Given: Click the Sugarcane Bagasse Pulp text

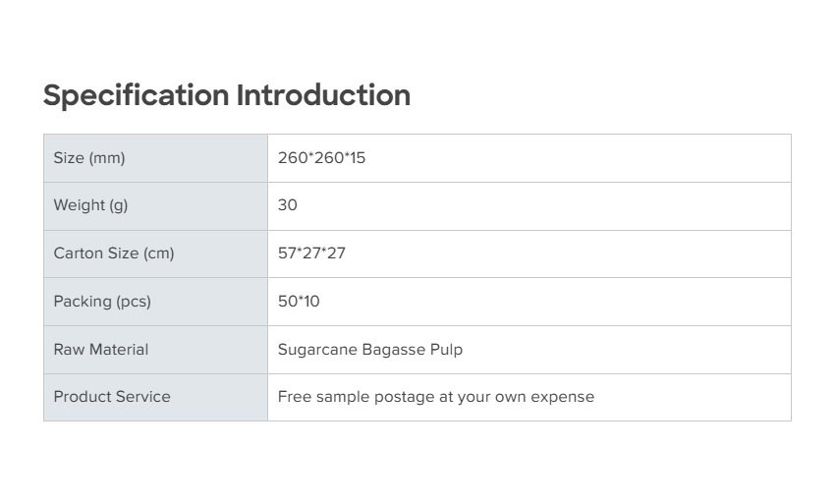Looking at the screenshot, I should (x=369, y=350).
